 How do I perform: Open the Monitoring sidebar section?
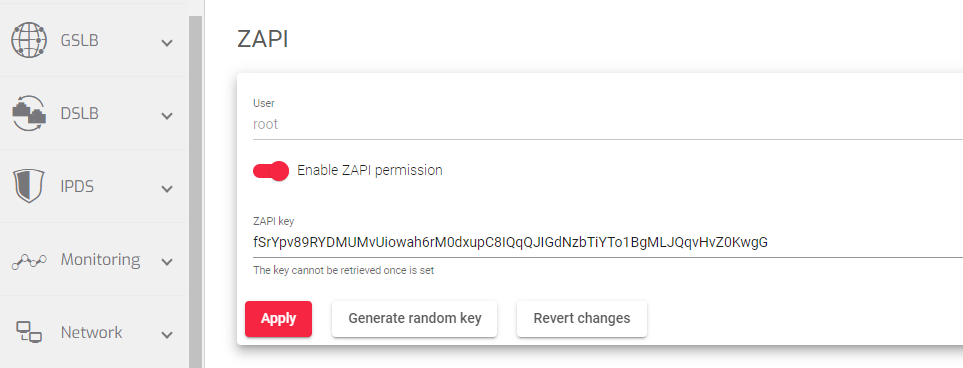pos(93,260)
